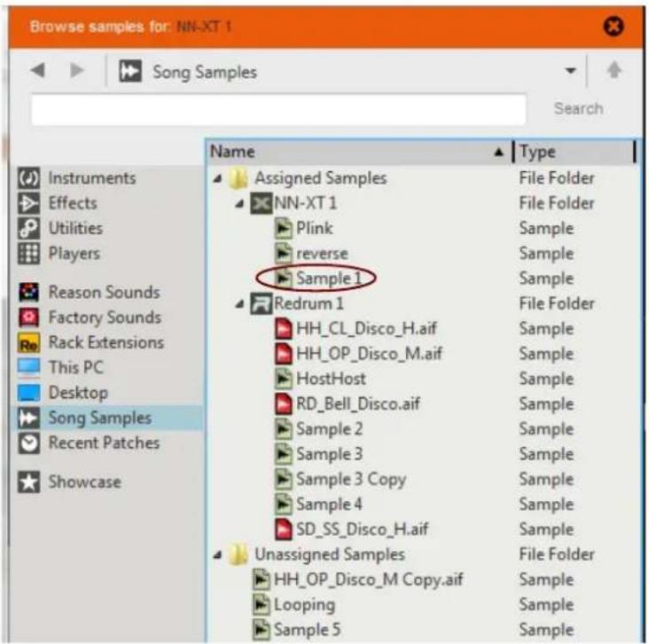Select HH_CL_Disco_H.aif sample

tap(366, 329)
